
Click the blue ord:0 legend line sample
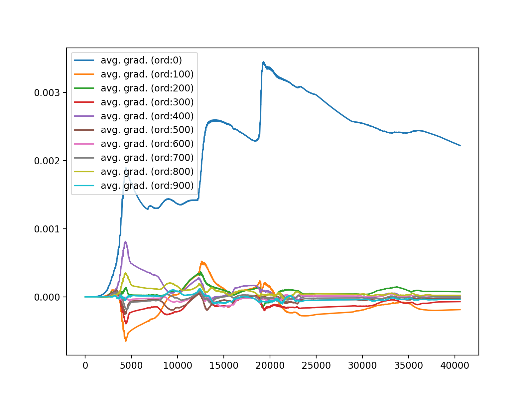84,60
